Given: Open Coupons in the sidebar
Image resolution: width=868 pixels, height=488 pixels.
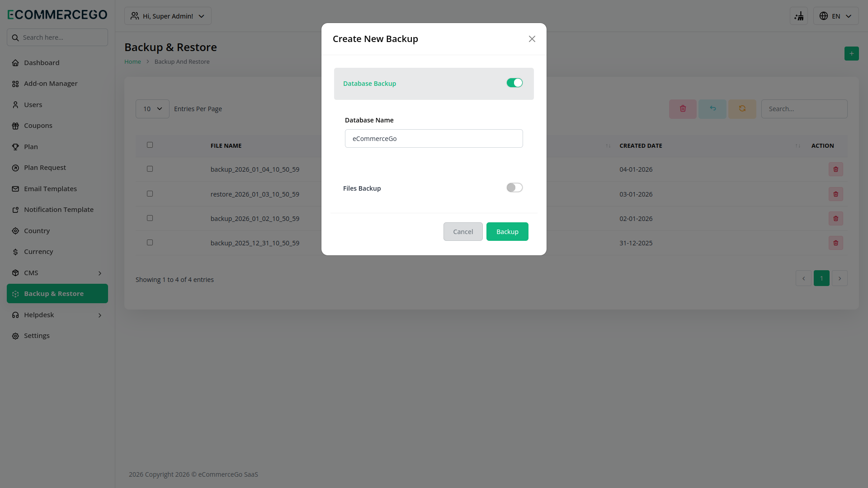Looking at the screenshot, I should (x=57, y=126).
